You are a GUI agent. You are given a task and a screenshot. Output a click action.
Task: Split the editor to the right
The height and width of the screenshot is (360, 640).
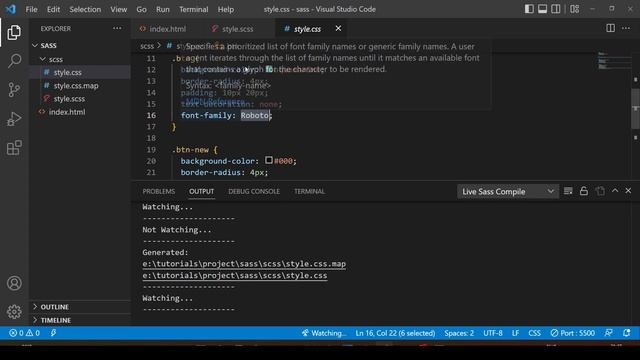pyautogui.click(x=610, y=28)
